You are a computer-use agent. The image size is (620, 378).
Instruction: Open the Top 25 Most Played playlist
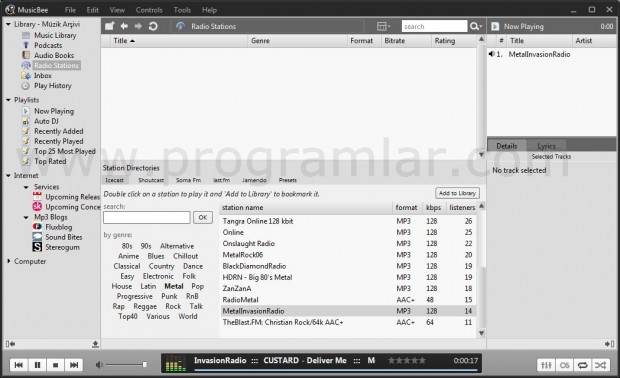[x=65, y=151]
